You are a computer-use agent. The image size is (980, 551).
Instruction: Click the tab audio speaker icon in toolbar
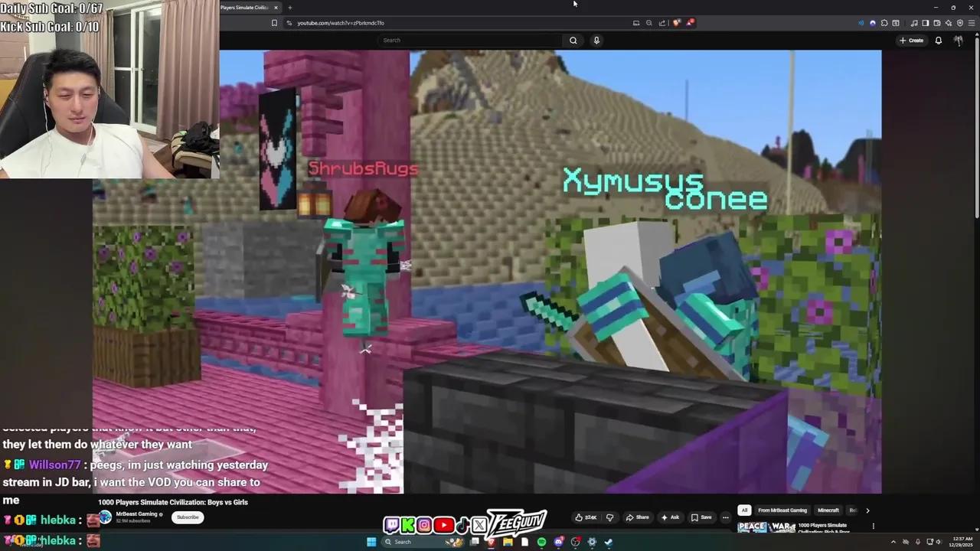[x=861, y=23]
